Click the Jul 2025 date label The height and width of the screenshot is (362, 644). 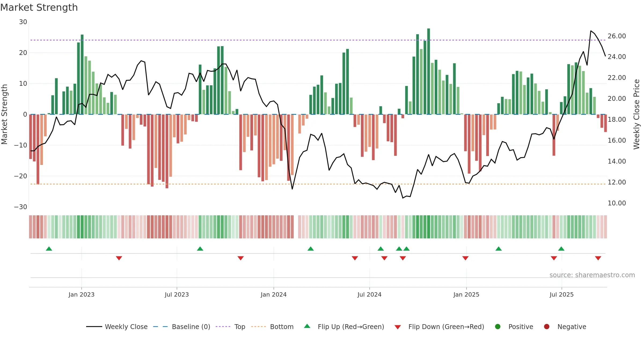pyautogui.click(x=562, y=295)
